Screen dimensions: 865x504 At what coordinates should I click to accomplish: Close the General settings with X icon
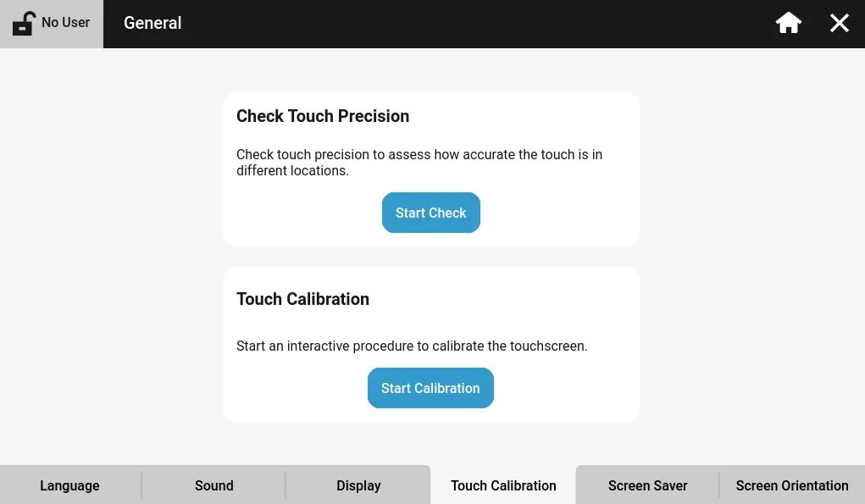[x=839, y=23]
